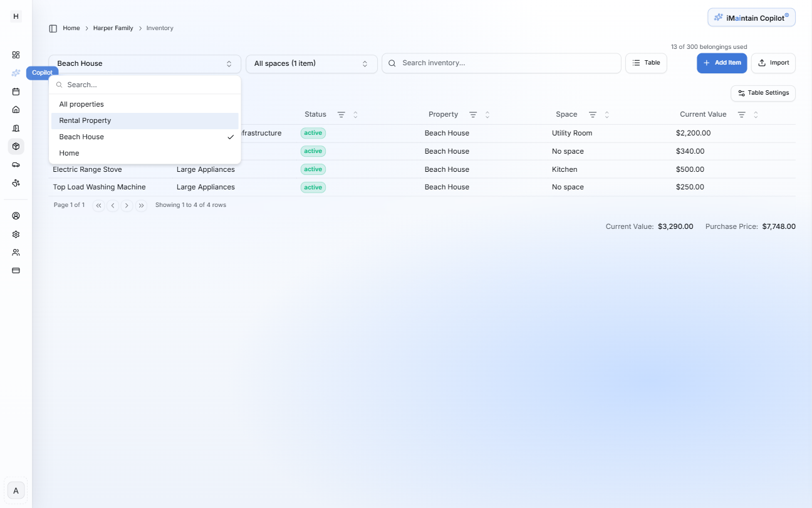Viewport: 812px width, 508px height.
Task: Open the home icon in the sidebar
Action: pyautogui.click(x=16, y=109)
